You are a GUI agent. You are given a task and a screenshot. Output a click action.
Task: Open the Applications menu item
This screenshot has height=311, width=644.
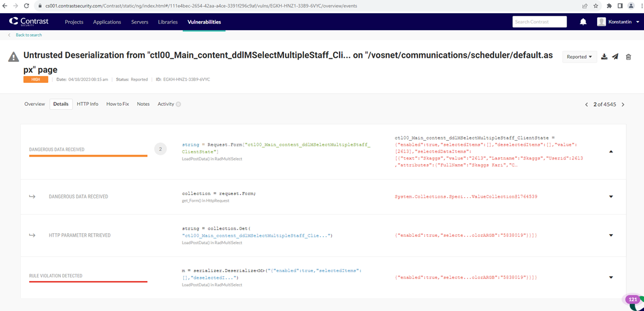107,22
